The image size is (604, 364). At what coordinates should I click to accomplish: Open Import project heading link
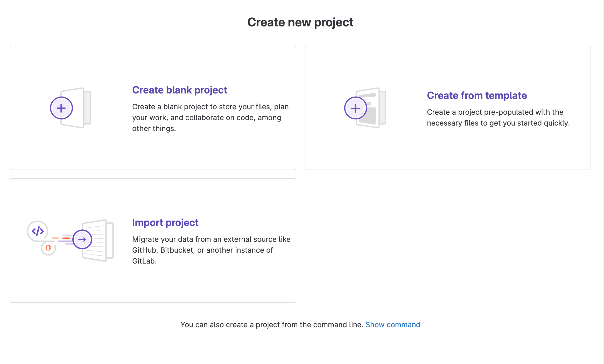165,223
